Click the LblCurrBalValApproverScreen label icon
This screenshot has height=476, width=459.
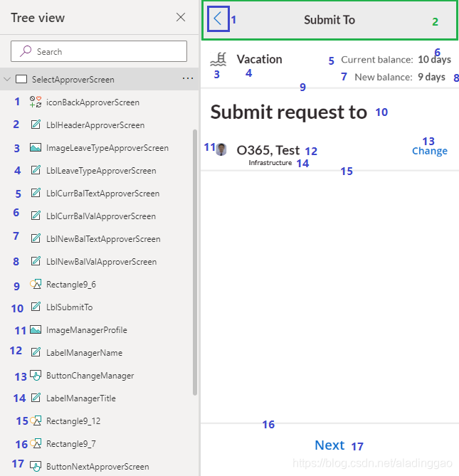coord(36,216)
